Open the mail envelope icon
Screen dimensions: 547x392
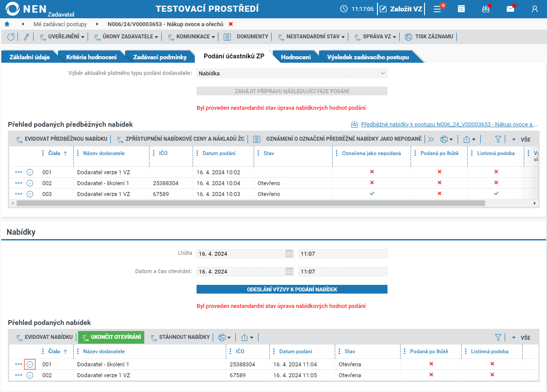pyautogui.click(x=510, y=9)
